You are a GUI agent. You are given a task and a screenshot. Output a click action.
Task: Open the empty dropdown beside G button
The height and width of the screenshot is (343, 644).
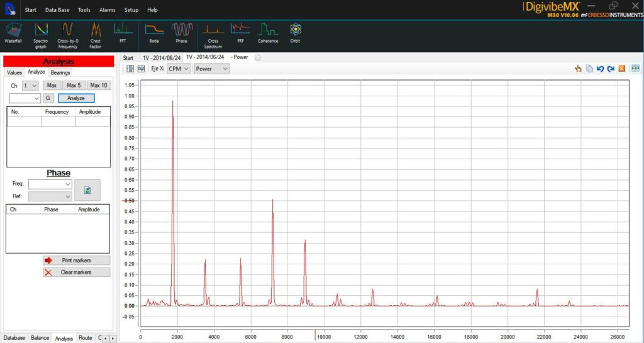coord(25,98)
